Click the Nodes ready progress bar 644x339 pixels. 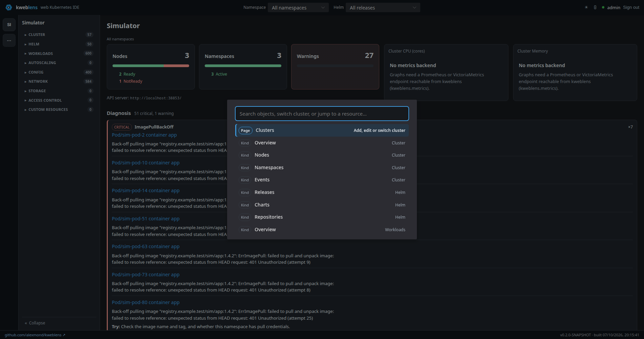[x=151, y=66]
